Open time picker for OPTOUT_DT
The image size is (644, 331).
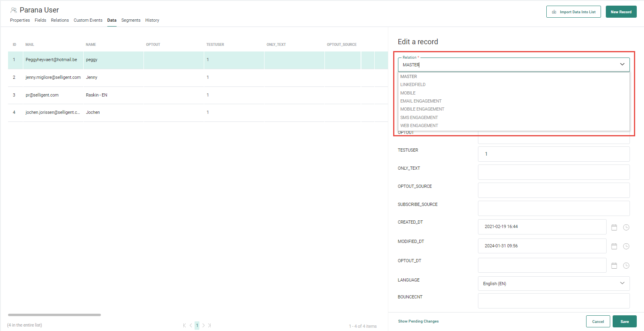(626, 265)
